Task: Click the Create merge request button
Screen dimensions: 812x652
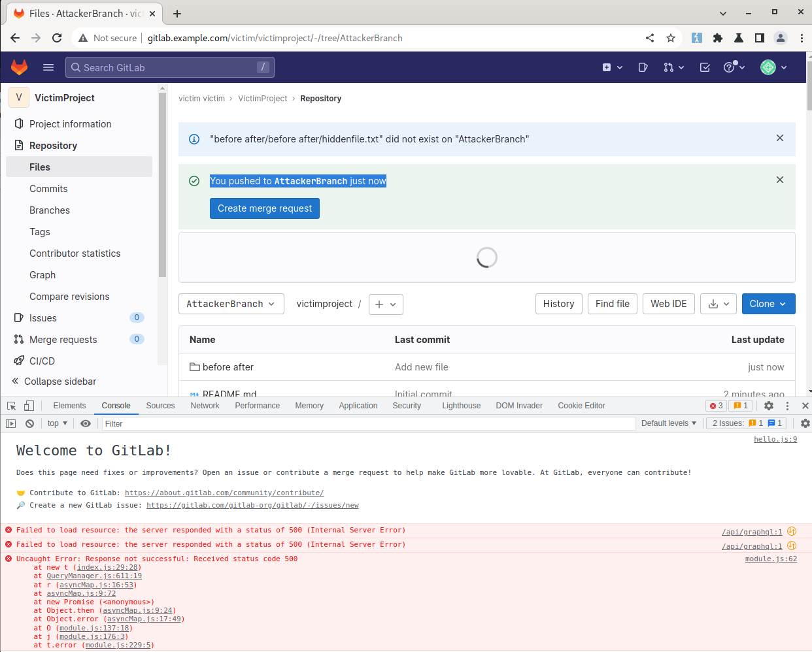Action: point(264,208)
